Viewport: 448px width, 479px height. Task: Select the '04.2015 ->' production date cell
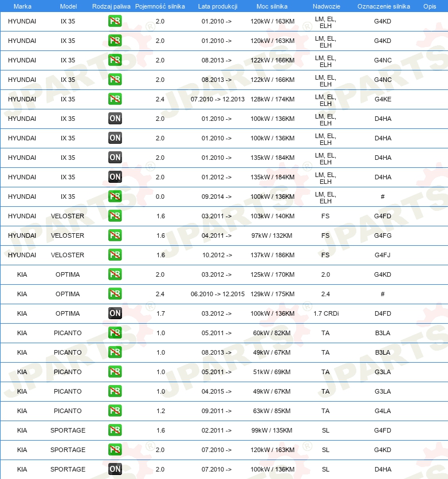click(x=217, y=391)
